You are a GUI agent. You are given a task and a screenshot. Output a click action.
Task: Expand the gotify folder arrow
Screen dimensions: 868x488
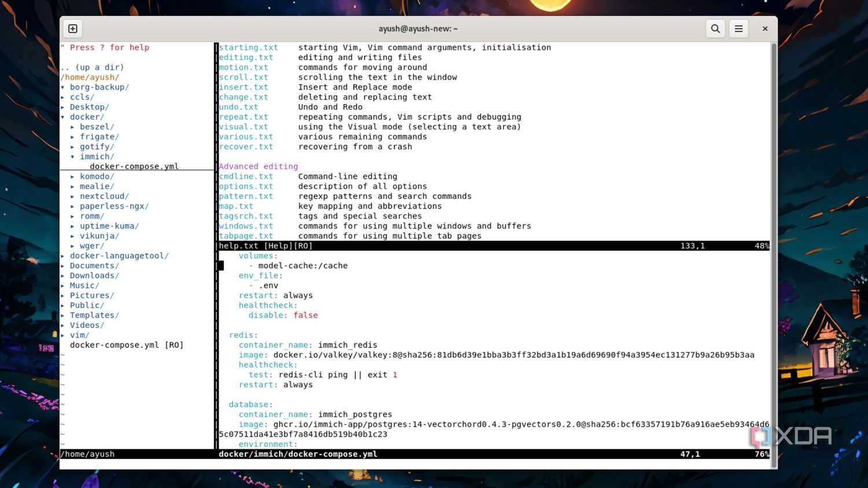[72, 147]
